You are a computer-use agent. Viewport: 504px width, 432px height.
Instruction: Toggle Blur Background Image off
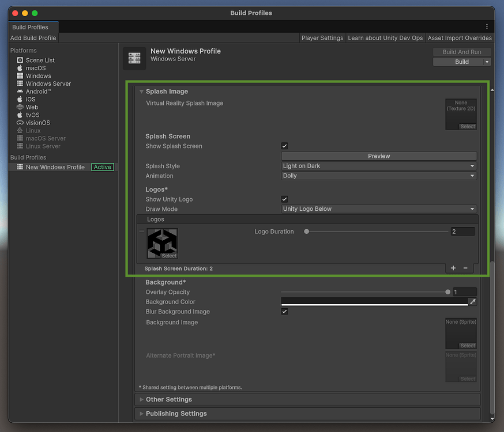284,311
